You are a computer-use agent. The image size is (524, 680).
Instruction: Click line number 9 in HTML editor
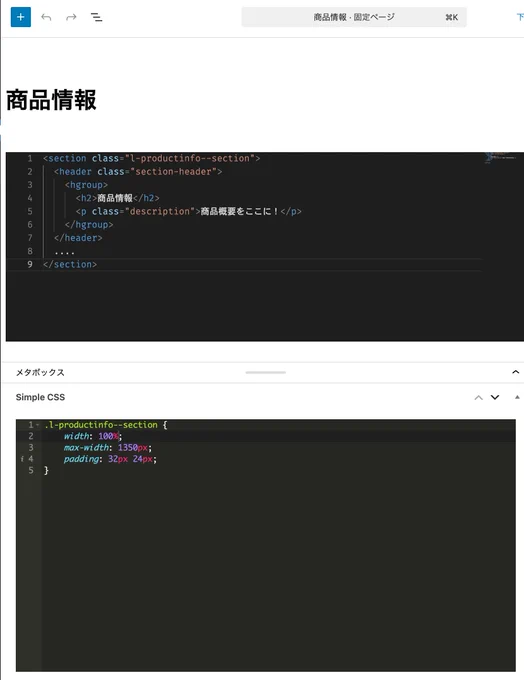[29, 264]
